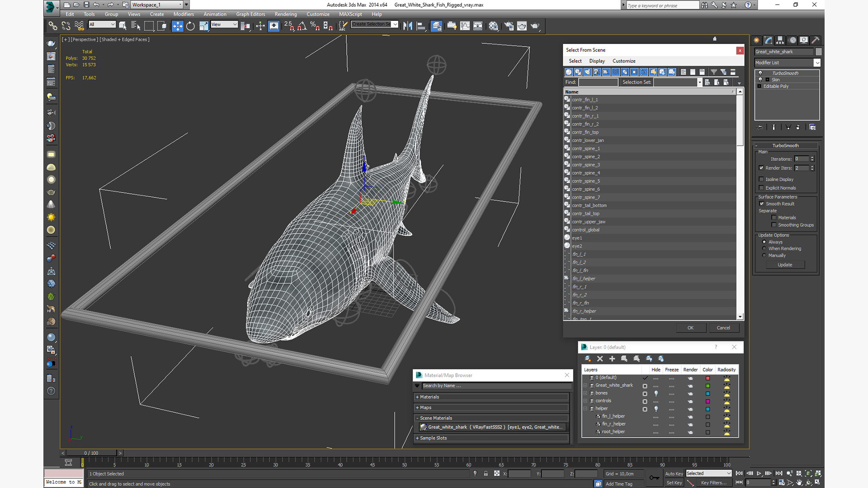The height and width of the screenshot is (488, 868).
Task: Select Manually update option
Action: point(764,255)
